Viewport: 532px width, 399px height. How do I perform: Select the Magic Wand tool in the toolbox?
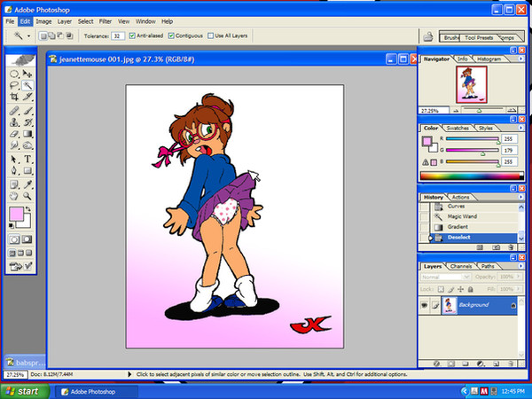point(28,85)
